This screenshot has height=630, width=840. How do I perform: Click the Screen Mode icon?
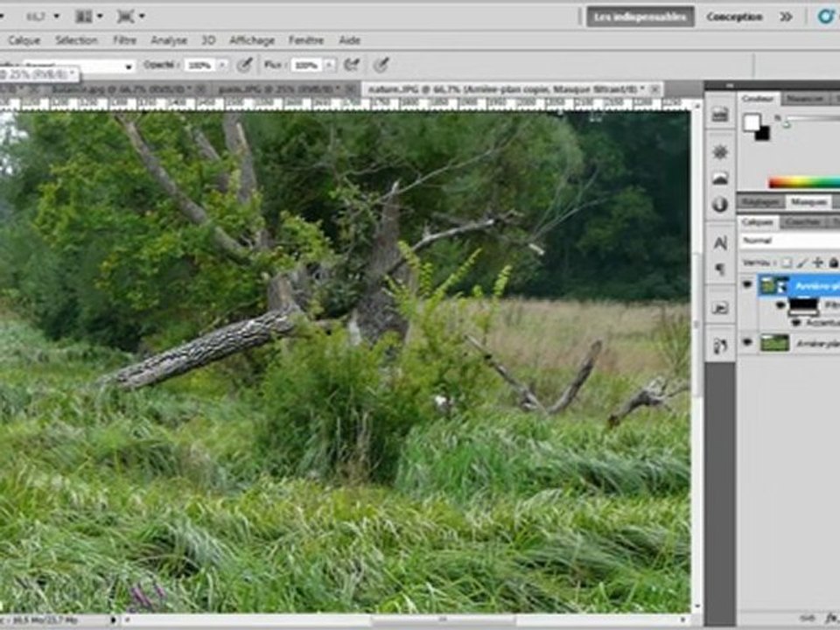(125, 17)
